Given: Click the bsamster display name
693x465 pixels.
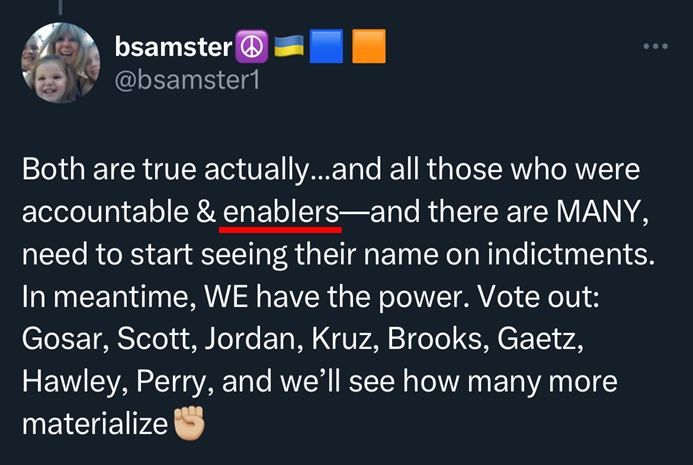Looking at the screenshot, I should pyautogui.click(x=174, y=46).
